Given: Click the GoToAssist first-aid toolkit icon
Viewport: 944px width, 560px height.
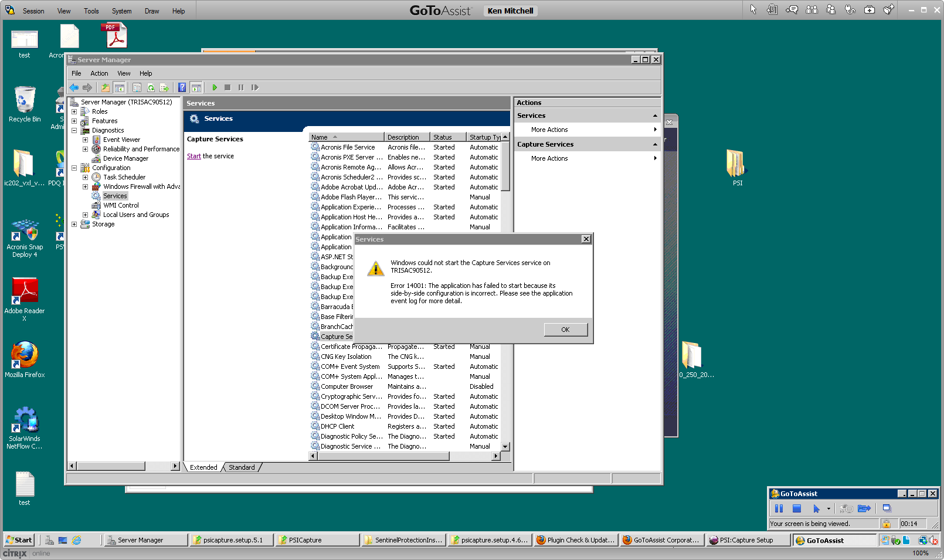Looking at the screenshot, I should click(870, 9).
